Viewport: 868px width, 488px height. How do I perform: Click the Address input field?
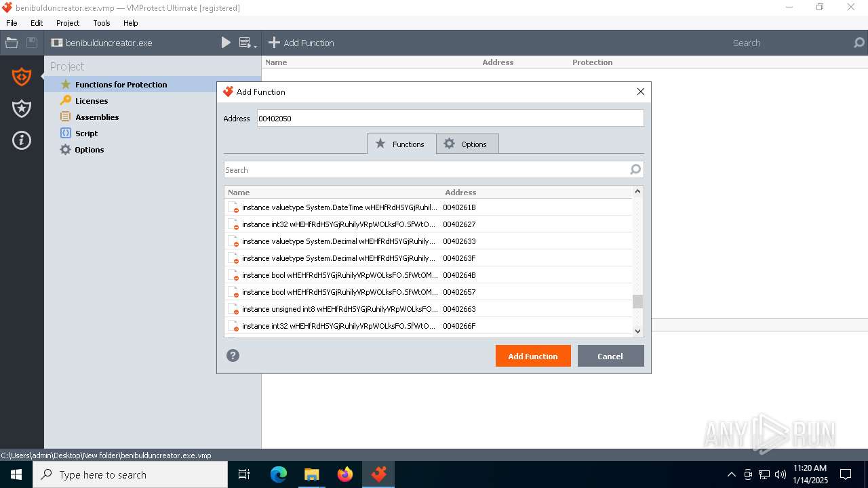click(450, 118)
